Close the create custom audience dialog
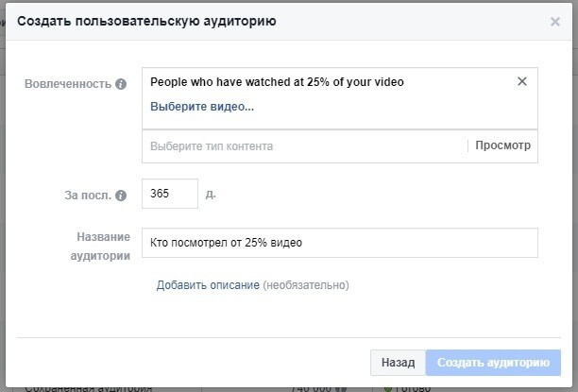Viewport: 578px width, 392px height. pyautogui.click(x=555, y=22)
